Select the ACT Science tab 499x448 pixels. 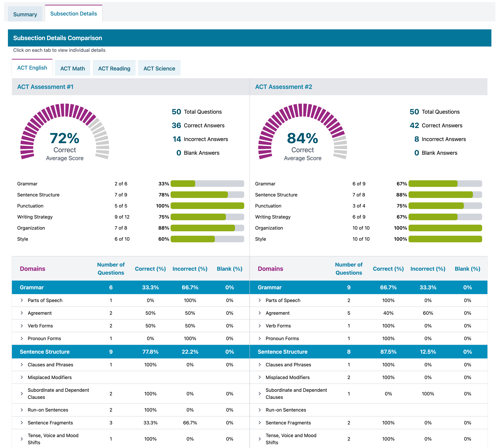[x=159, y=68]
